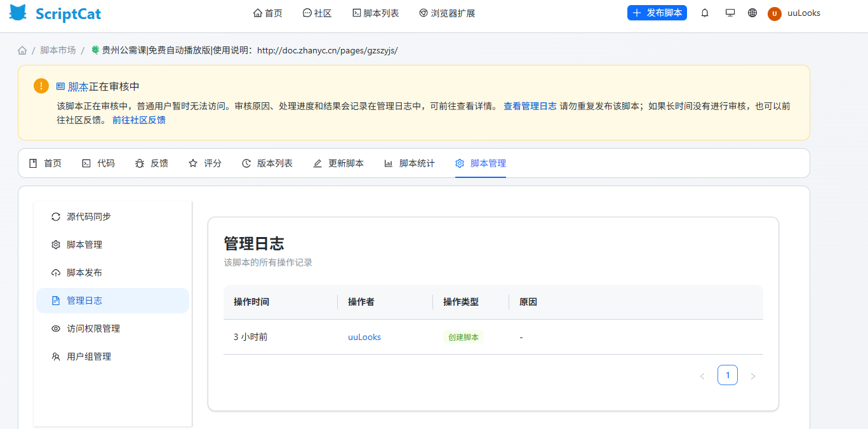
Task: Click the 创建脚本 tag in log row
Action: (x=464, y=337)
